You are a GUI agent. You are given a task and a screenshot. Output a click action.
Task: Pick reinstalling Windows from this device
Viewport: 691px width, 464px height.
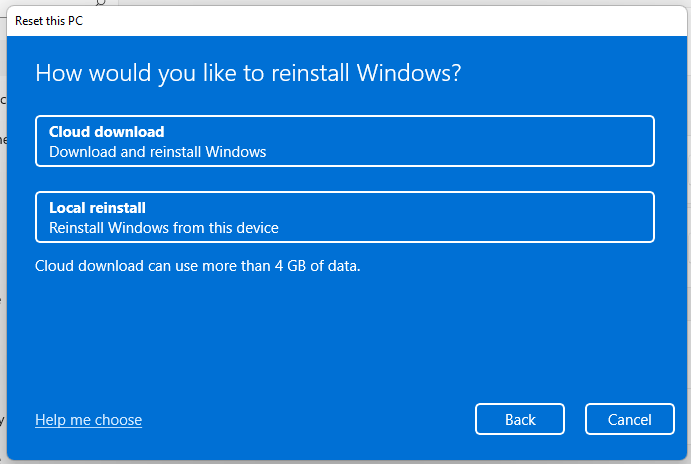tap(344, 217)
